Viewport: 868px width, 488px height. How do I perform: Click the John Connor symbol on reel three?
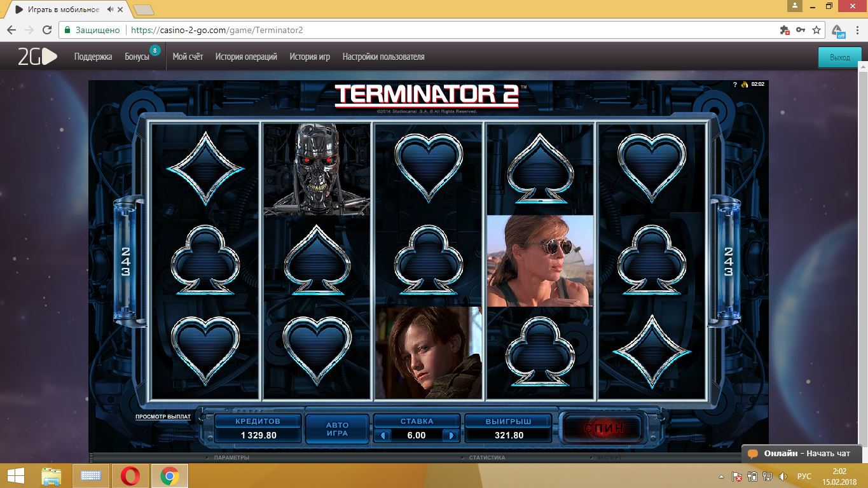(429, 352)
